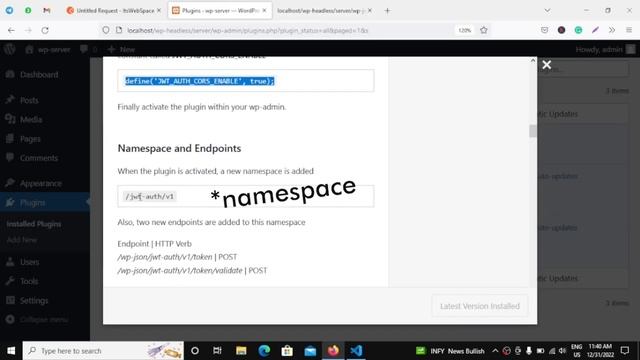
Task: Open the pinned Gmail tab
Action: (47, 11)
